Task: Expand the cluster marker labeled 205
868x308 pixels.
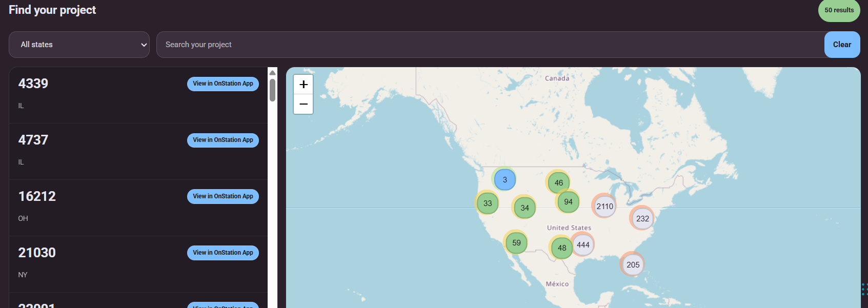Action: (x=633, y=265)
